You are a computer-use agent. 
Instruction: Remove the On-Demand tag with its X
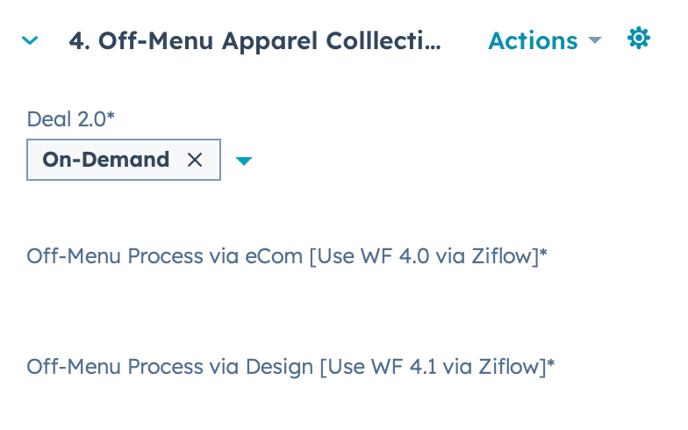pyautogui.click(x=195, y=160)
